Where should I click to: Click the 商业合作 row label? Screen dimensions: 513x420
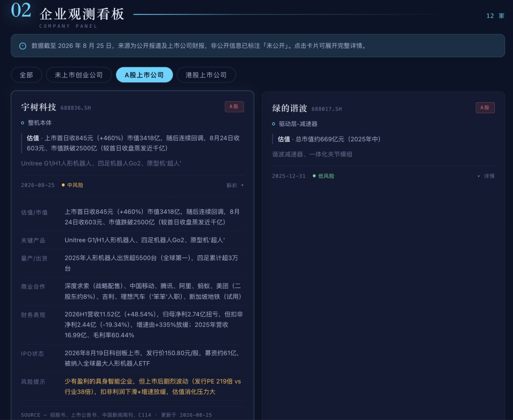coord(33,287)
